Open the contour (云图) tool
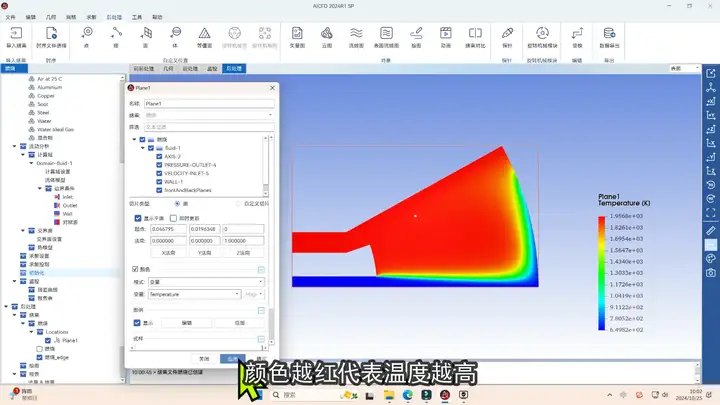 tap(326, 37)
